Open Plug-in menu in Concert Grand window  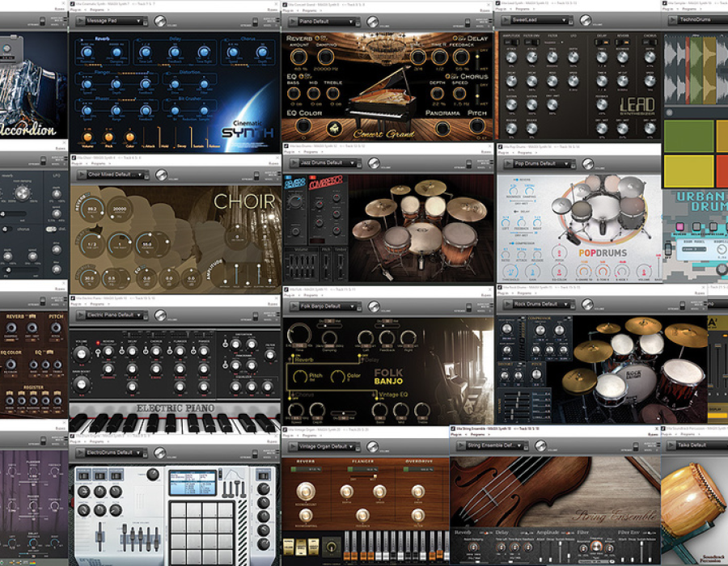(290, 11)
